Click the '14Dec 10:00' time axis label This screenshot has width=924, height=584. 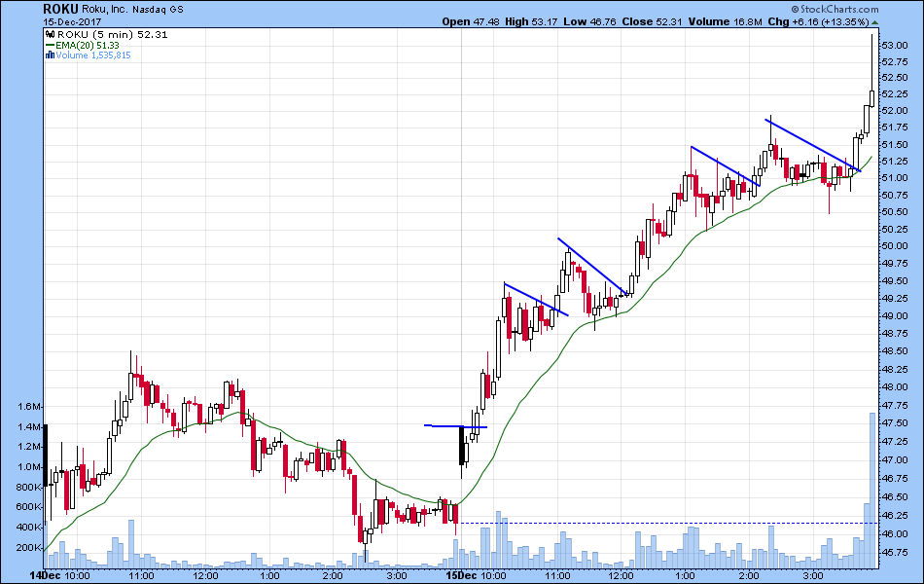[60, 576]
